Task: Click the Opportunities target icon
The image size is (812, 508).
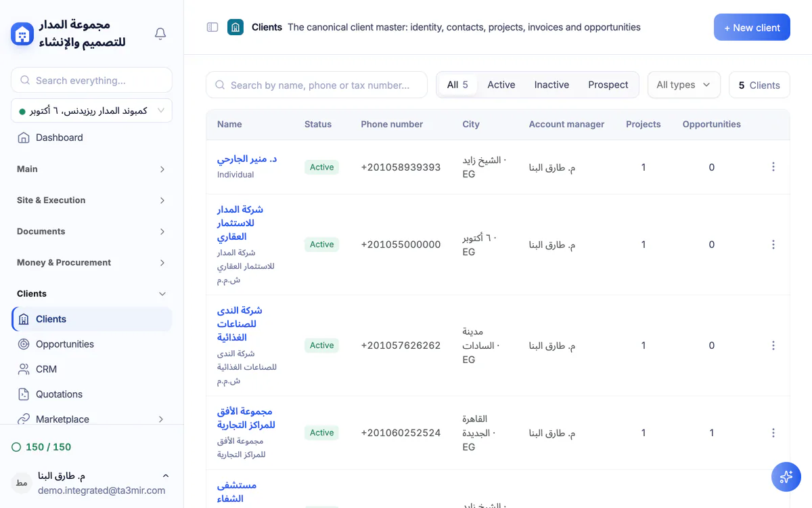Action: click(24, 344)
